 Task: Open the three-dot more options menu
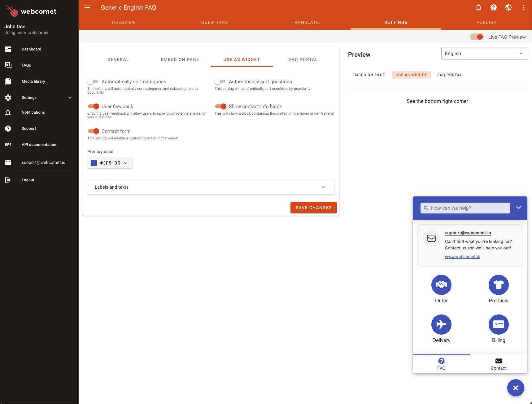click(523, 7)
